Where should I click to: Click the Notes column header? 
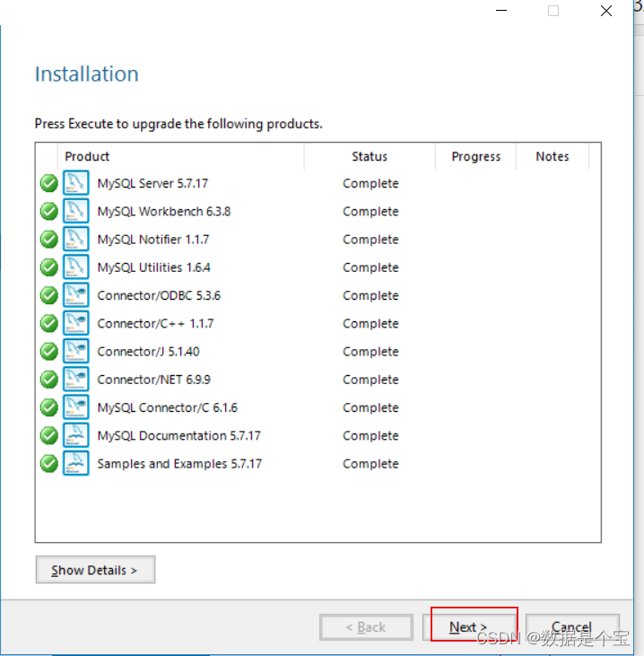tap(553, 156)
